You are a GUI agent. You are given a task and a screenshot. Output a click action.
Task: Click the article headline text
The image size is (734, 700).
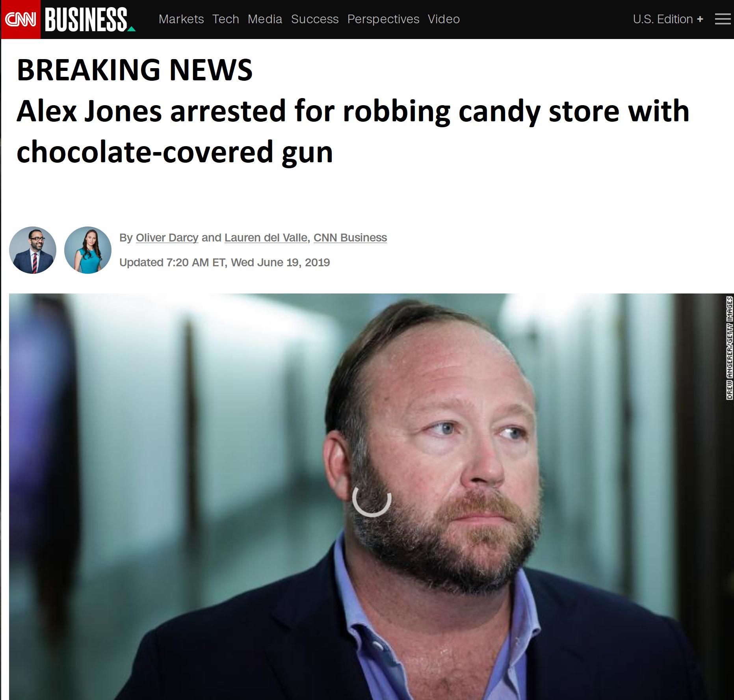point(353,131)
